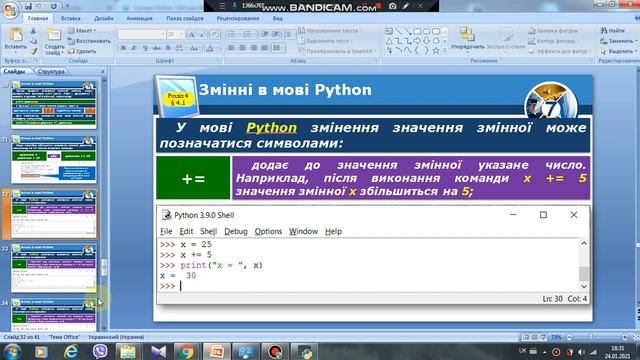Open Text Direction (Направление текста) dropdown
Image resolution: width=640 pixels, height=360 pixels.
[330, 31]
